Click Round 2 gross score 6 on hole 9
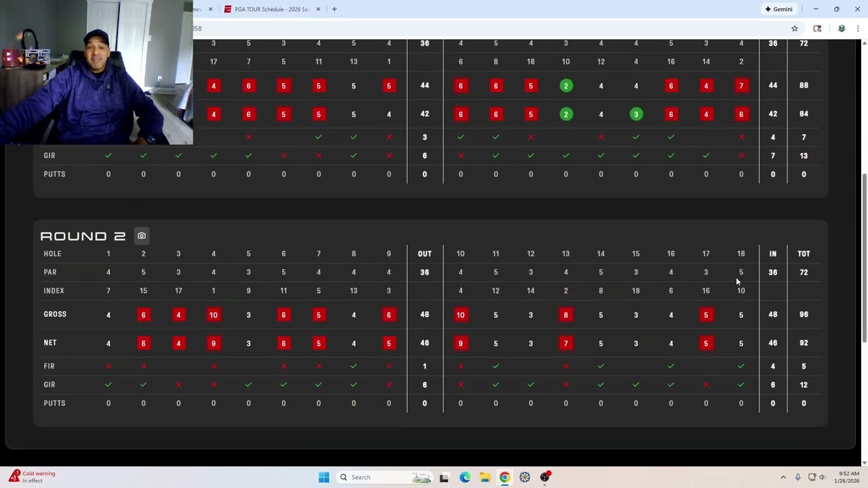This screenshot has height=488, width=868. pyautogui.click(x=389, y=314)
